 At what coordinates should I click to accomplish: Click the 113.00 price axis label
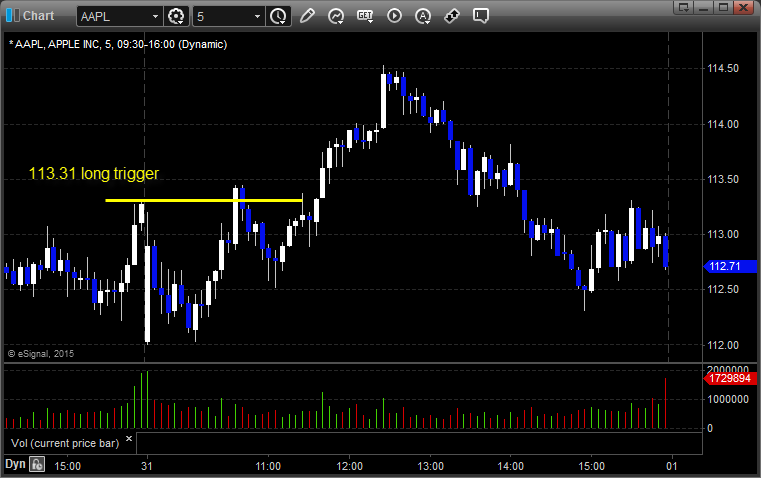pos(723,234)
